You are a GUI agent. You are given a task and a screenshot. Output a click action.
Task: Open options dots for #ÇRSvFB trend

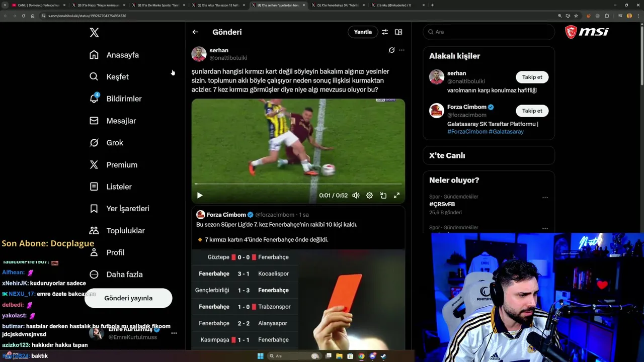(545, 198)
